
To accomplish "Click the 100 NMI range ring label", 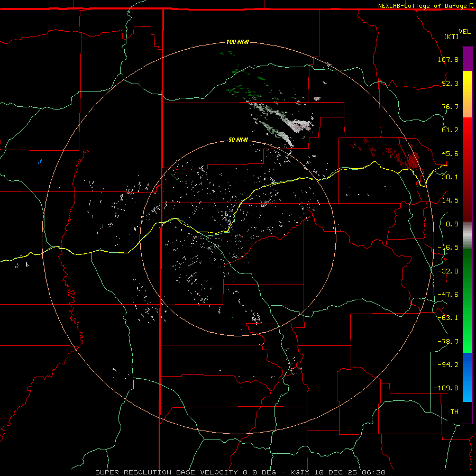I will pos(237,42).
